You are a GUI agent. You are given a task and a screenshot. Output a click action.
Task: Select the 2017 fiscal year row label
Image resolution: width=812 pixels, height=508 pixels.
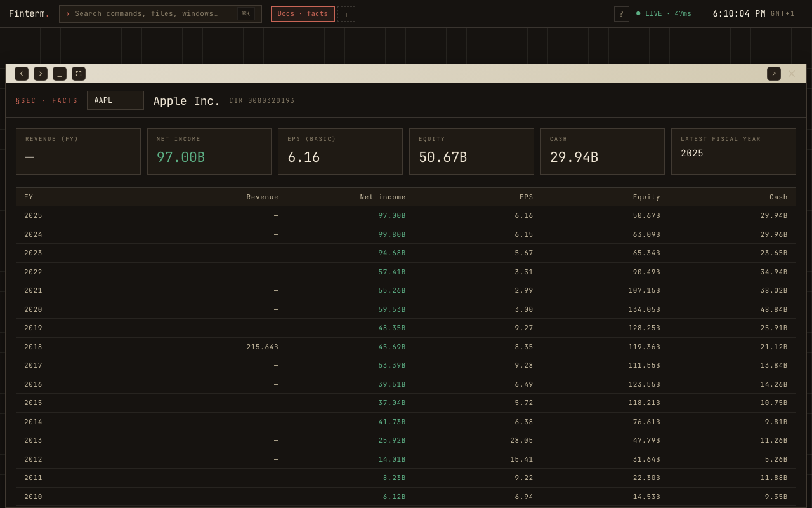point(33,366)
